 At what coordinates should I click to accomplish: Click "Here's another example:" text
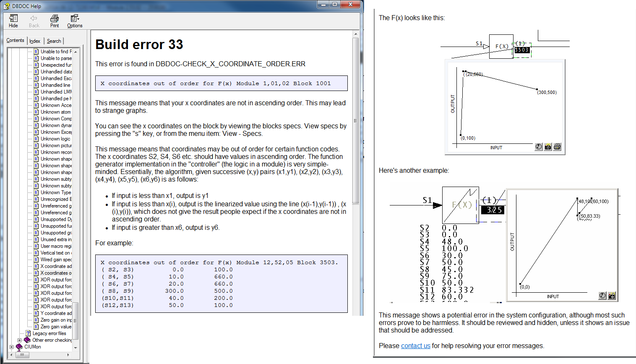point(414,170)
